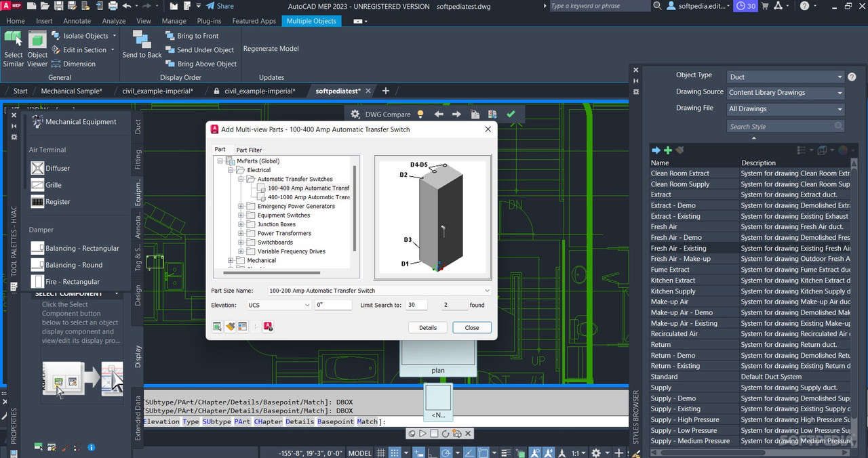Click MODEL space toggle in status bar

(360, 453)
